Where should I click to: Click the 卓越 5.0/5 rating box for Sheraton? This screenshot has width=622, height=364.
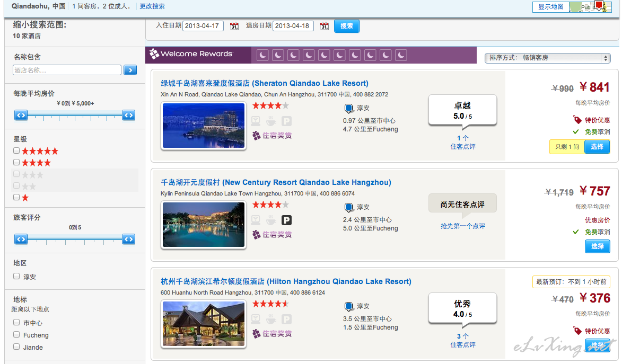pos(462,111)
